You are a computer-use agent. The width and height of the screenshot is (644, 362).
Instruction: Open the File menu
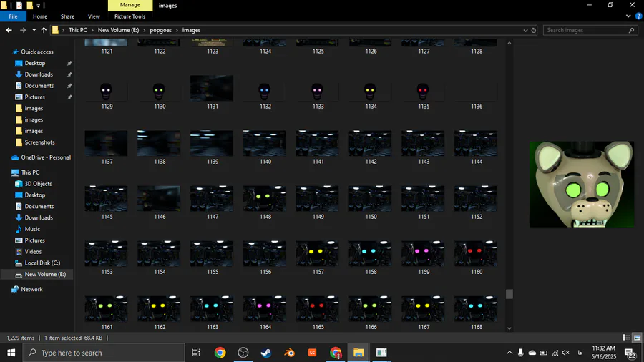pos(13,16)
